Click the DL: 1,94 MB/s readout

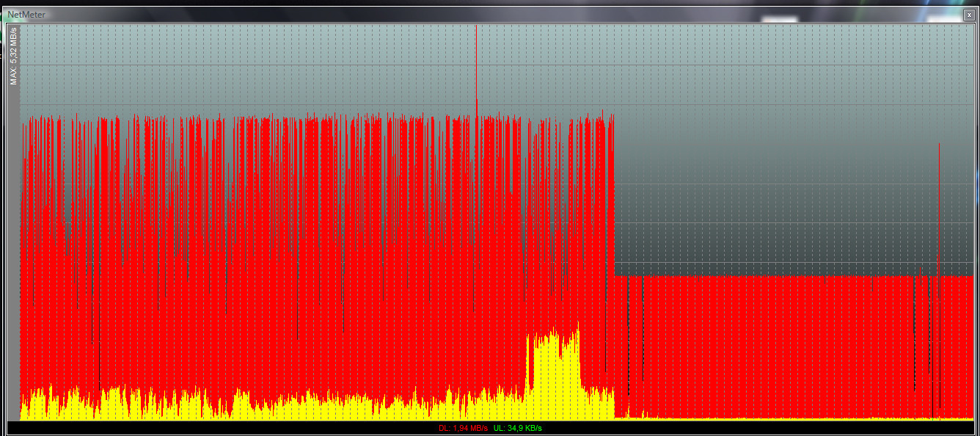(463, 428)
